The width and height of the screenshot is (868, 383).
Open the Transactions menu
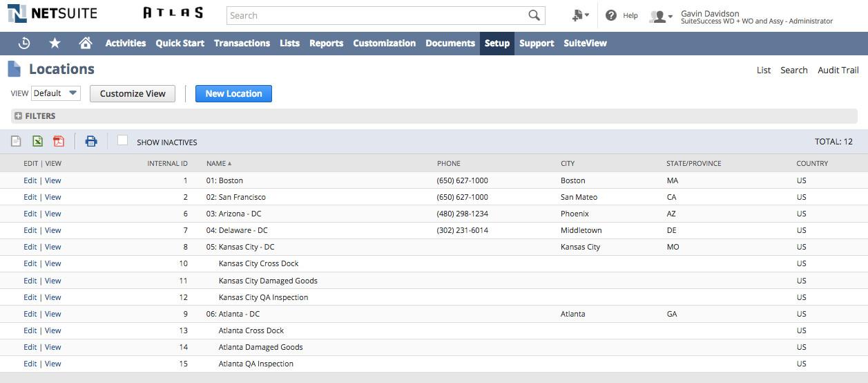242,43
